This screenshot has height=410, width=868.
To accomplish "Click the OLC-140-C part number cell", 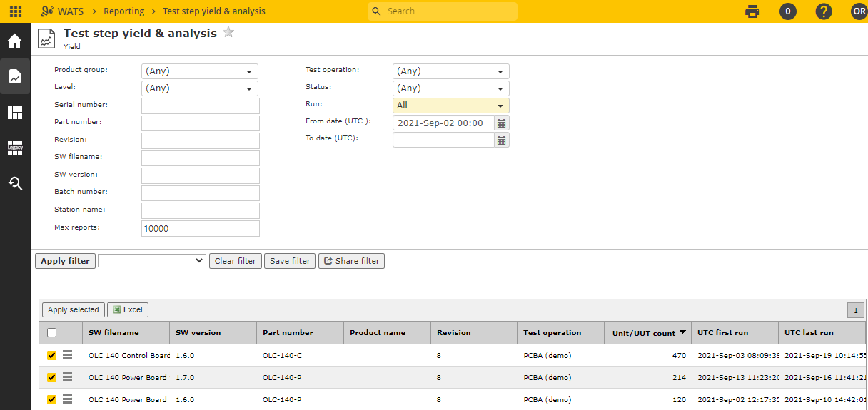I will pos(300,355).
